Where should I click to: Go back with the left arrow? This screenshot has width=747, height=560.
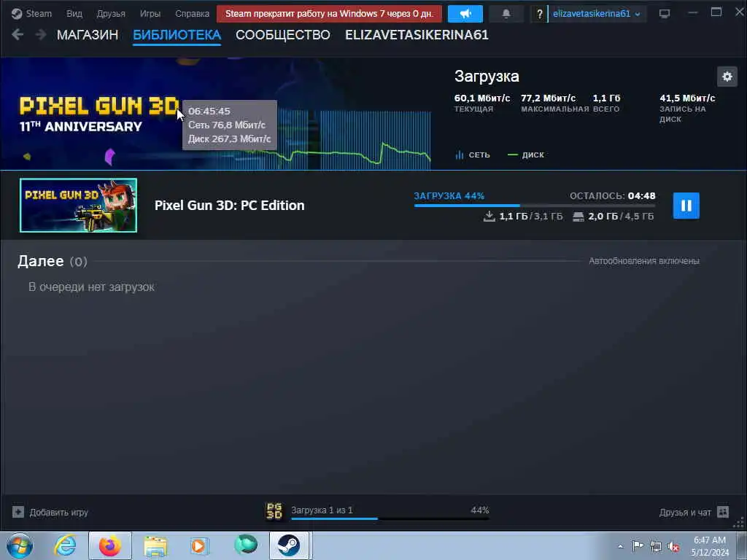(x=18, y=34)
